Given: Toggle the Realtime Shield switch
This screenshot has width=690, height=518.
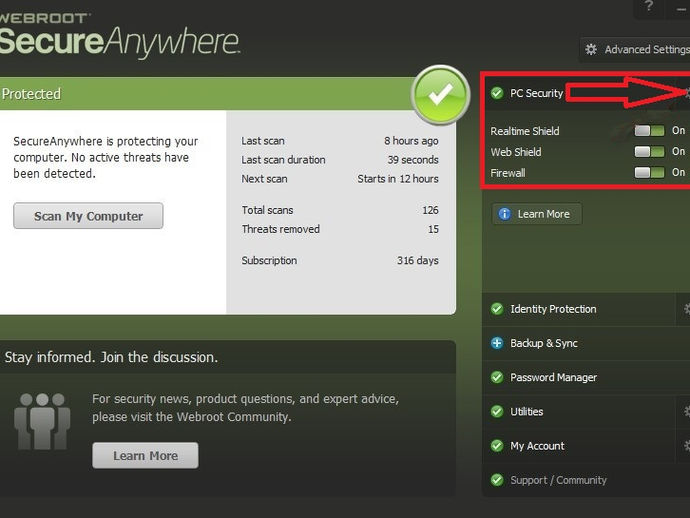Looking at the screenshot, I should [649, 130].
